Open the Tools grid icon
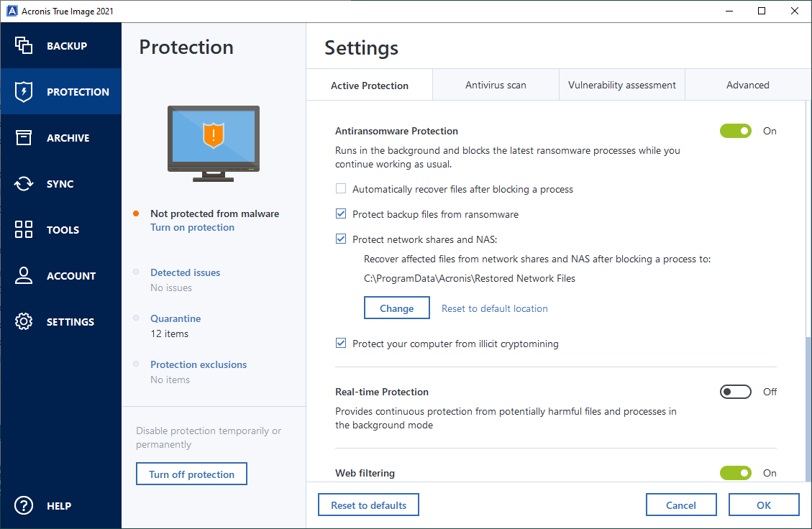Image resolution: width=812 pixels, height=529 pixels. 24,230
